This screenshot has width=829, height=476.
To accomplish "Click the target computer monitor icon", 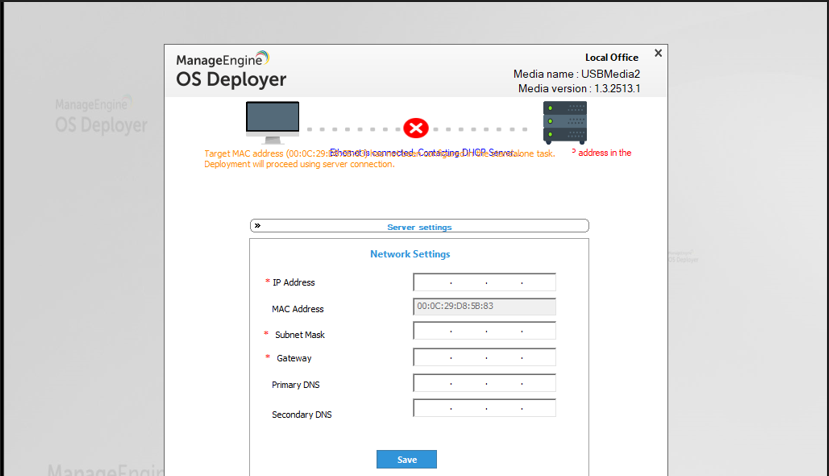I will point(272,123).
